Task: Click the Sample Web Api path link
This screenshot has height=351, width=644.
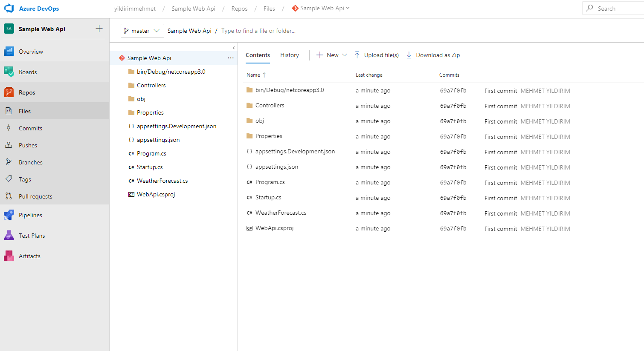Action: pyautogui.click(x=189, y=31)
